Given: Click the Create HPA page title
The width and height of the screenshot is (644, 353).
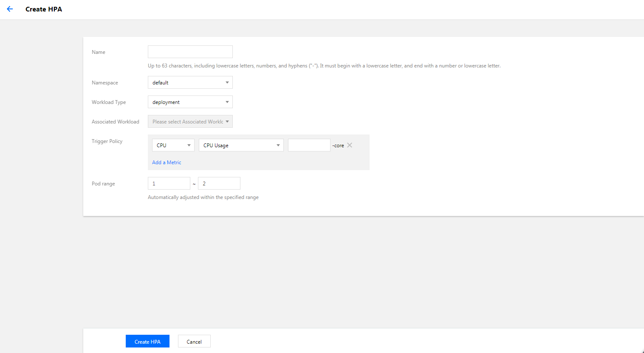Looking at the screenshot, I should tap(44, 9).
